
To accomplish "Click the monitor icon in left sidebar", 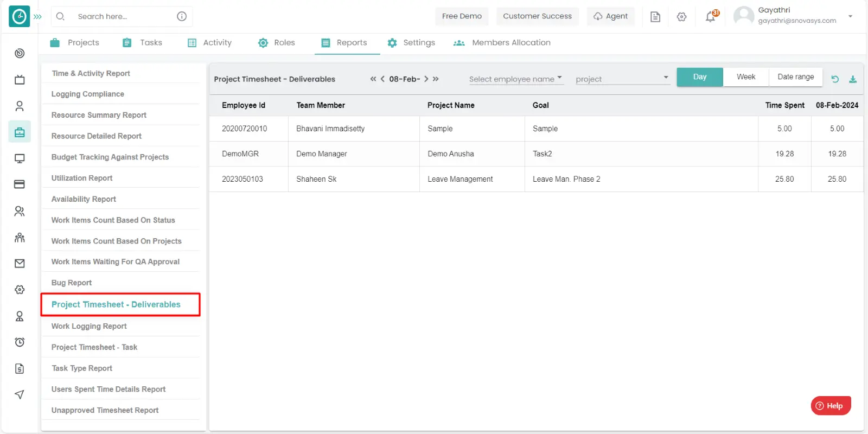I will pos(20,158).
